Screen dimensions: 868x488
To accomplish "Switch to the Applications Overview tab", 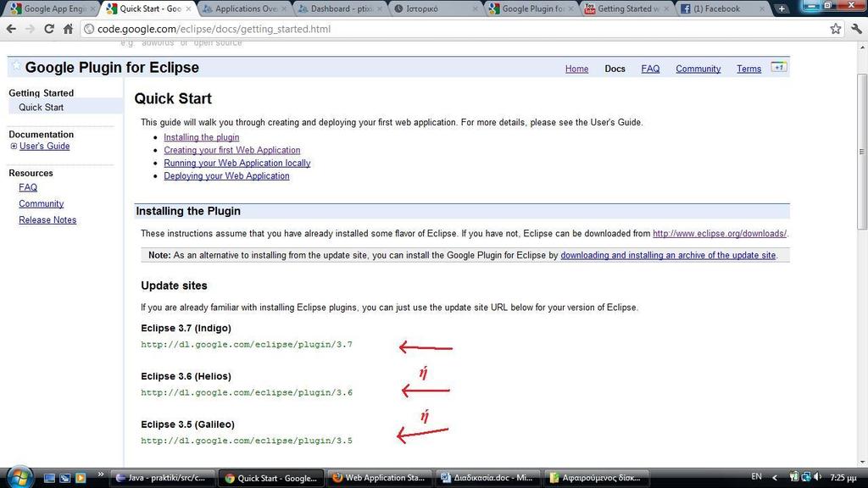I will 243,8.
